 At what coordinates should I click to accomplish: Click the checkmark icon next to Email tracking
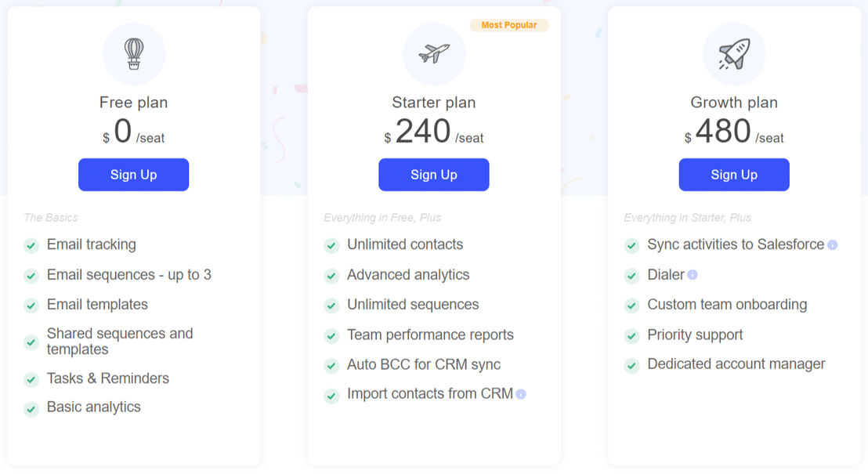(31, 245)
